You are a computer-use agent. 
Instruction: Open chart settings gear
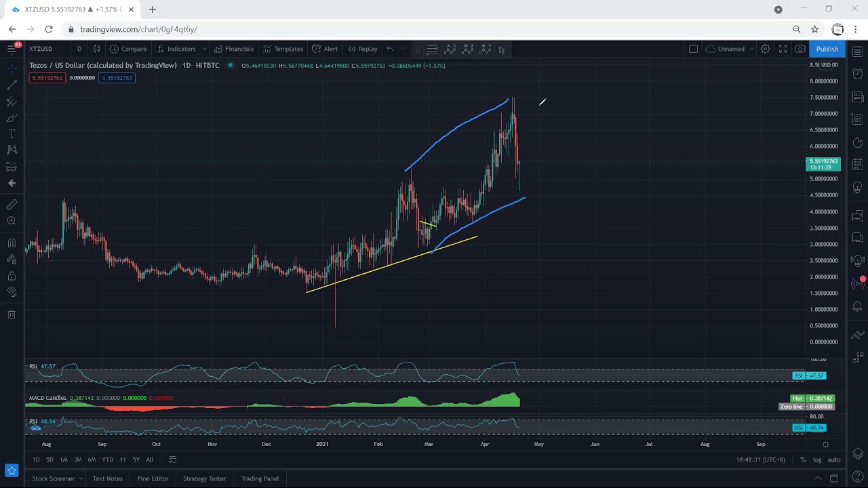point(765,49)
